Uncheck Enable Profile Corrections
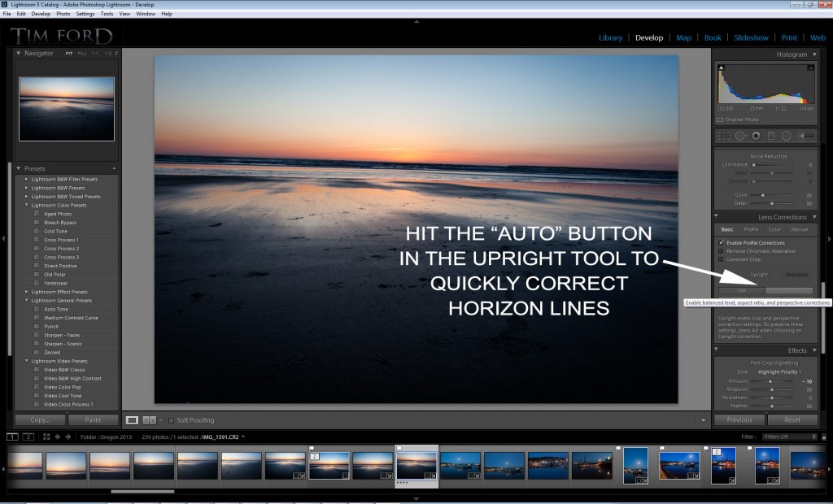 (722, 243)
